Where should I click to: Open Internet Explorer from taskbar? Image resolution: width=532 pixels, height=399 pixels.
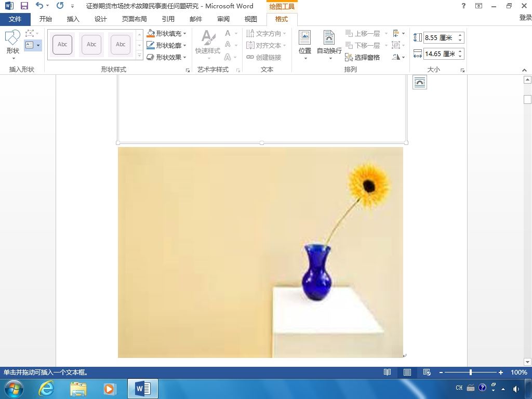click(x=46, y=389)
